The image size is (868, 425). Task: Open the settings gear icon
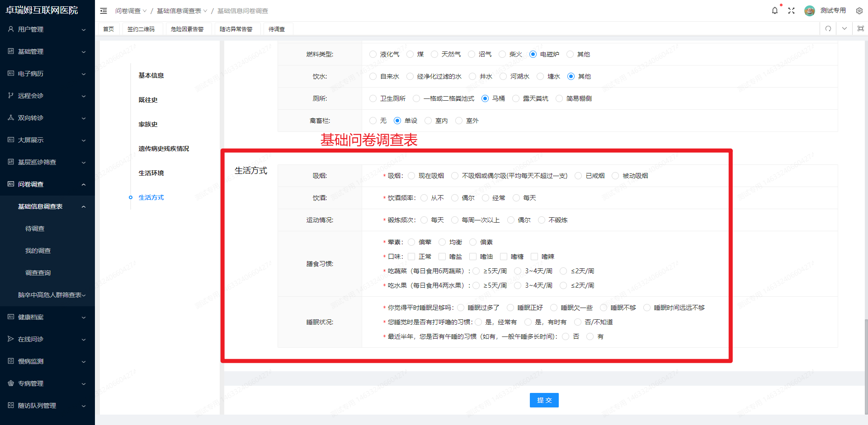(x=859, y=11)
